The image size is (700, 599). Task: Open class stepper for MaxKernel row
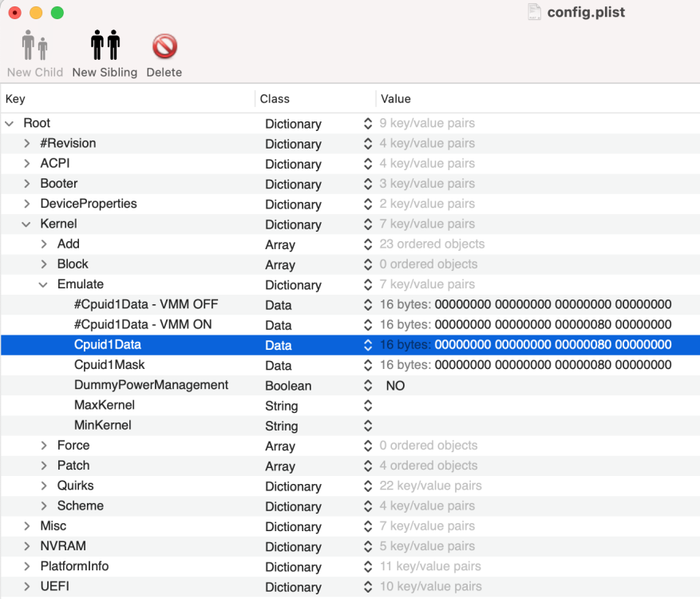pyautogui.click(x=368, y=406)
